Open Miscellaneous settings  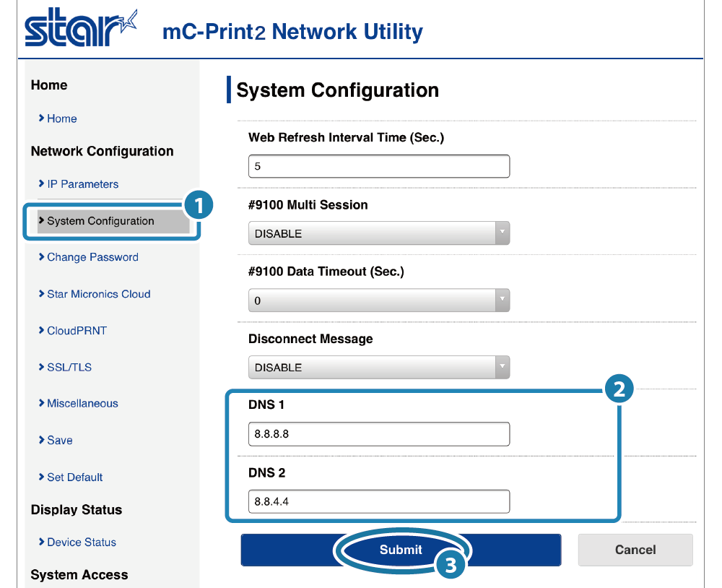[x=82, y=403]
